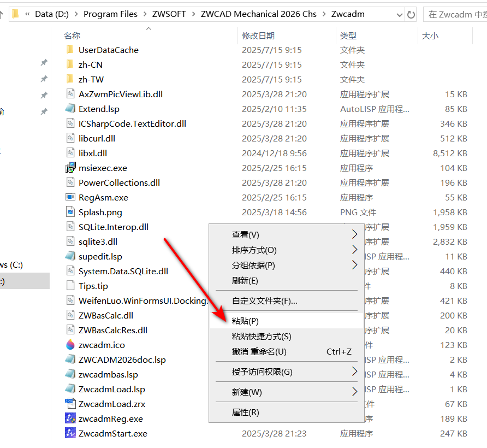Screen dimensions: 487x448
Task: Choose 自定义文件夹(F)... menu entry
Action: click(x=287, y=301)
